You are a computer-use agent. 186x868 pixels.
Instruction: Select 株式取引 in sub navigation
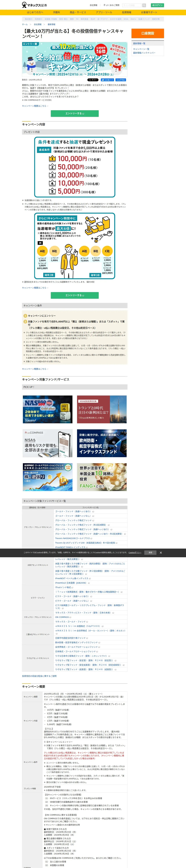[29, 19]
